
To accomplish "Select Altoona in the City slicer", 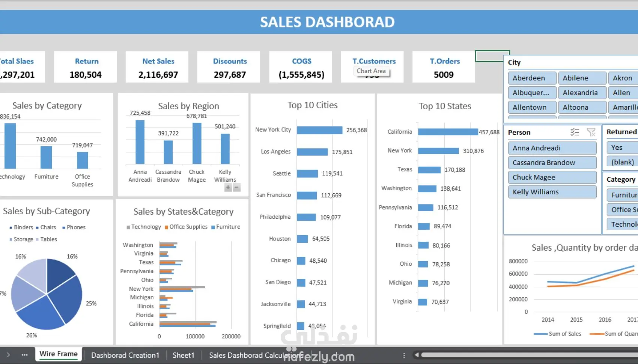I will pyautogui.click(x=582, y=107).
